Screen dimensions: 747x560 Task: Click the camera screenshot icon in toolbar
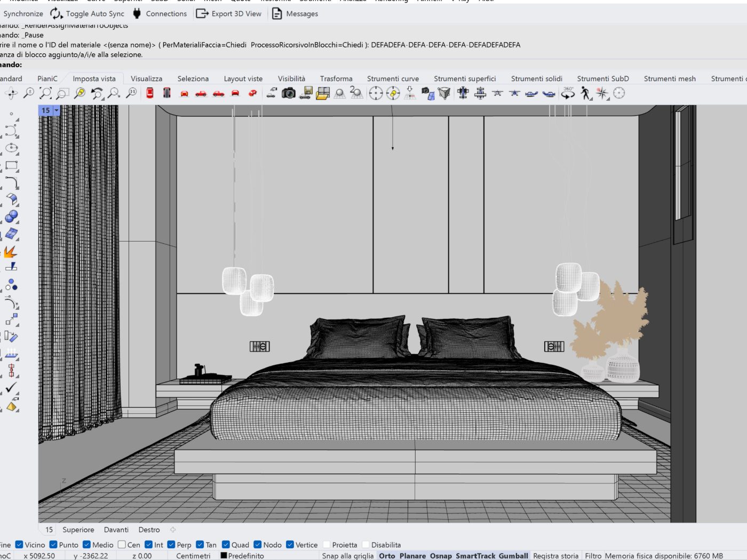289,93
